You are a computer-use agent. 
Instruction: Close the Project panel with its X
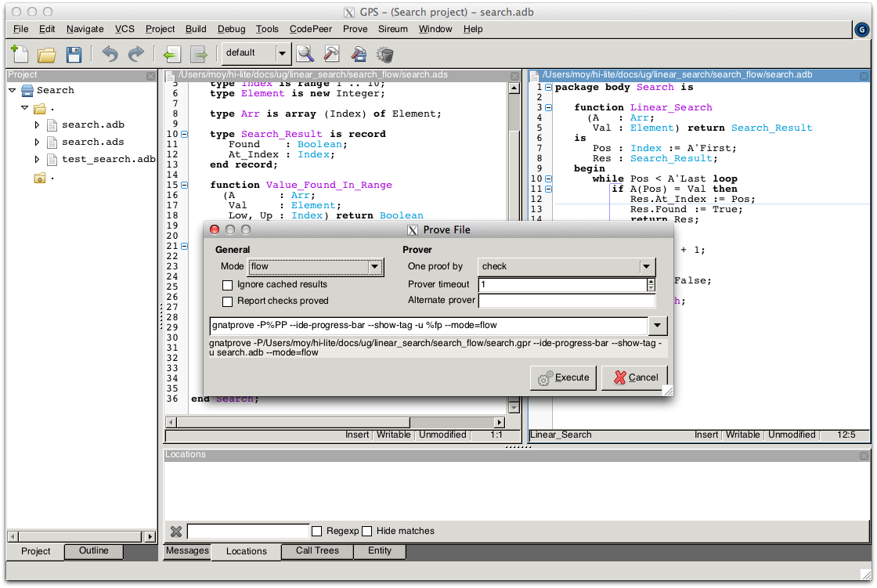coord(151,76)
